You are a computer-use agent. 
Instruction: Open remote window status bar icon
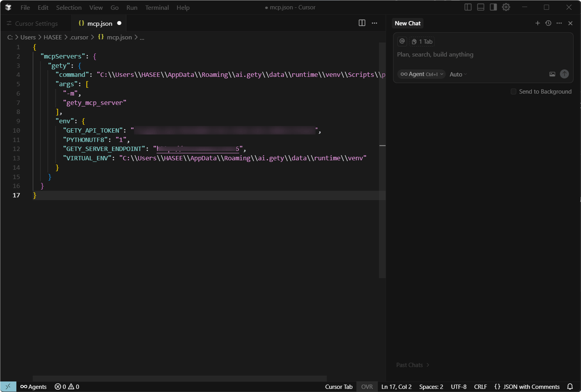point(8,387)
